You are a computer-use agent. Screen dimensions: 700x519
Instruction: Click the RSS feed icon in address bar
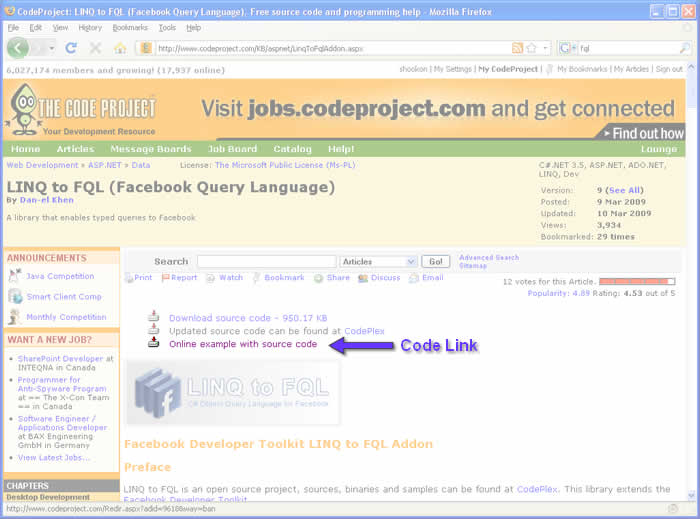pyautogui.click(x=517, y=48)
